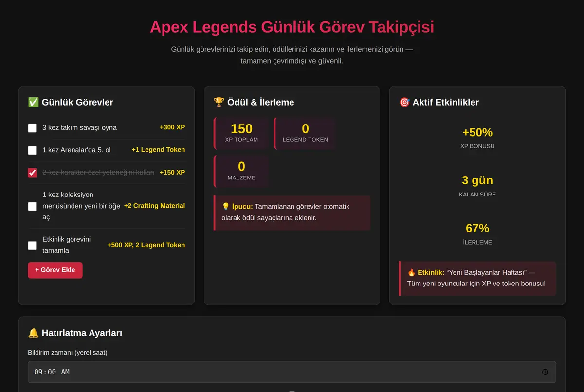
Task: Check the 'Etkinlik görevini tamamla' task
Action: pyautogui.click(x=33, y=246)
